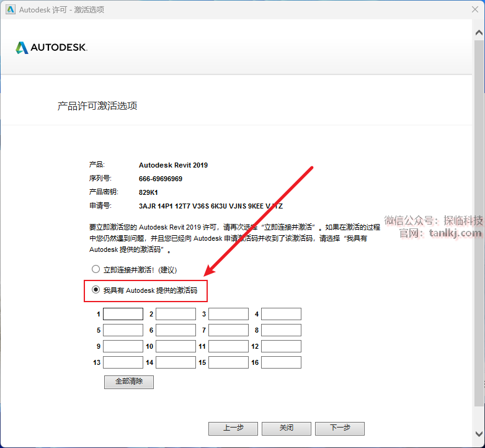Click activation code field 11
The image size is (485, 448).
point(229,346)
